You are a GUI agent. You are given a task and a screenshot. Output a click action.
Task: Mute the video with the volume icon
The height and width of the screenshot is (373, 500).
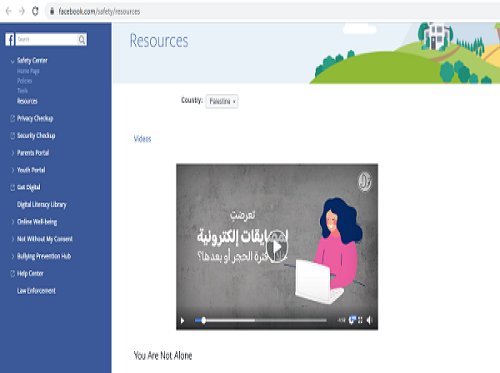[x=369, y=320]
